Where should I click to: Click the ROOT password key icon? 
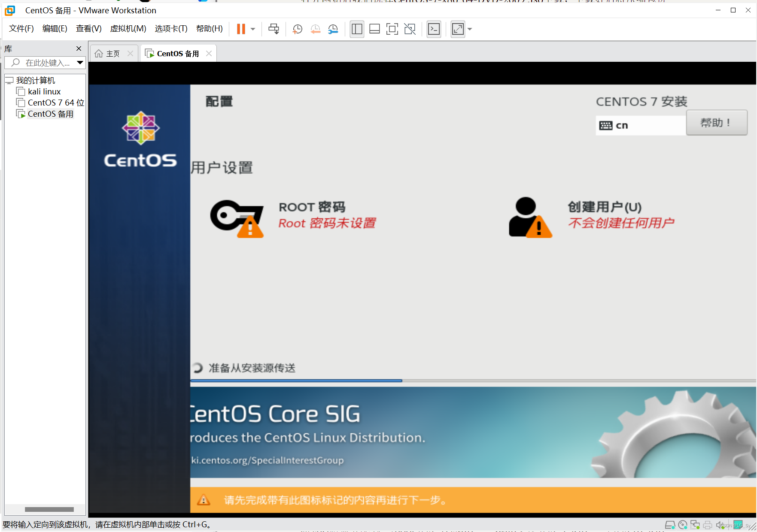point(237,218)
